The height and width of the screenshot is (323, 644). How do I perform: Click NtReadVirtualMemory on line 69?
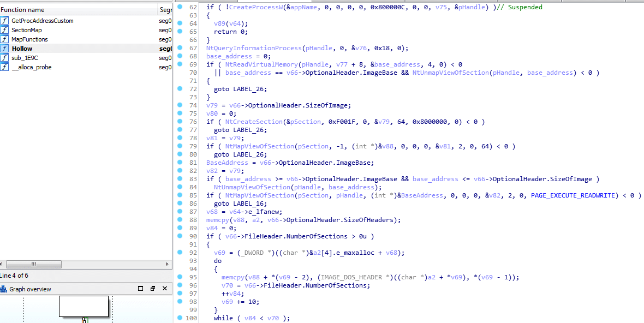tap(261, 64)
